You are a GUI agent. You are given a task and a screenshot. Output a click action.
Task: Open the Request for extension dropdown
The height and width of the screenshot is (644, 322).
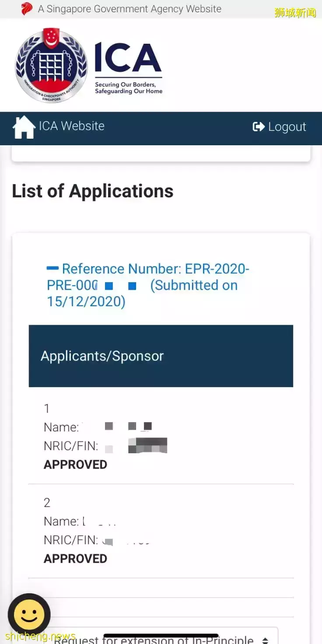point(157,639)
